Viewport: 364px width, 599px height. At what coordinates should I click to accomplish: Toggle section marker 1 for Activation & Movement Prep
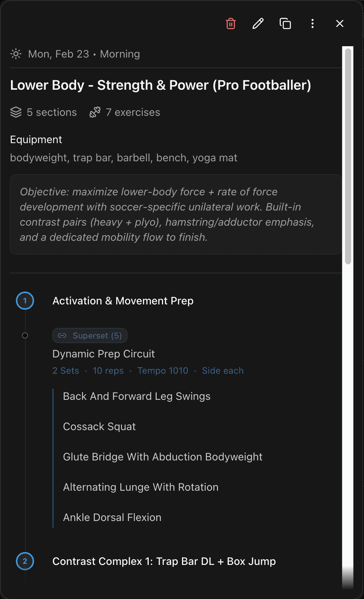[25, 301]
